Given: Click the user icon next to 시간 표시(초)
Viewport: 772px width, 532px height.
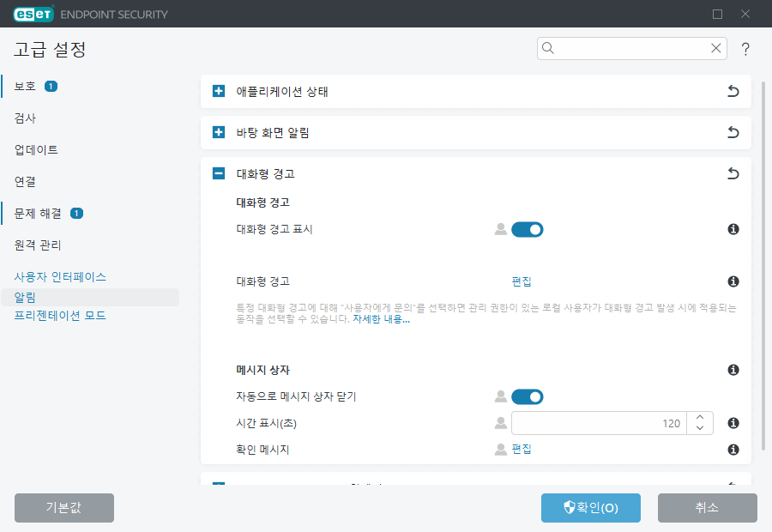Looking at the screenshot, I should coord(501,422).
